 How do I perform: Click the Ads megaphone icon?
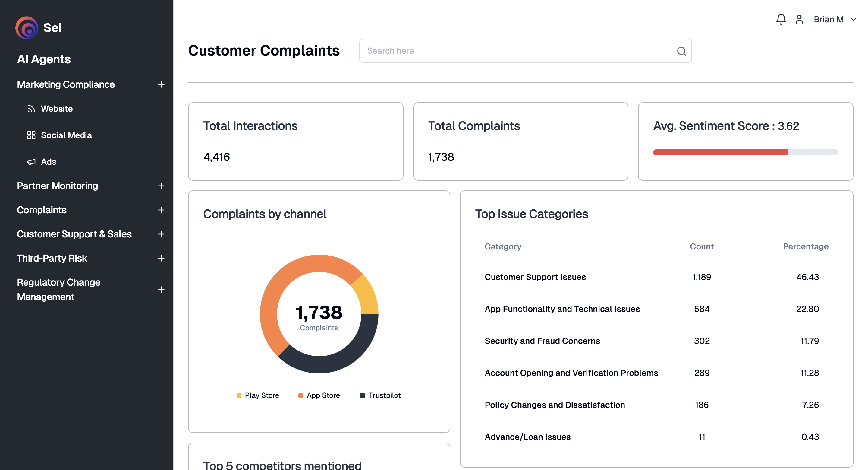[31, 162]
